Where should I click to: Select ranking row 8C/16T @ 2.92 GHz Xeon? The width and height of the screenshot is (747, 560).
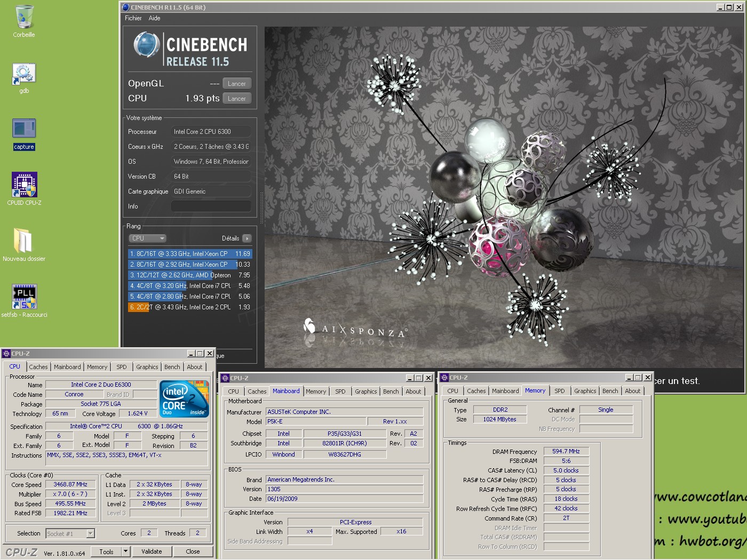(190, 265)
